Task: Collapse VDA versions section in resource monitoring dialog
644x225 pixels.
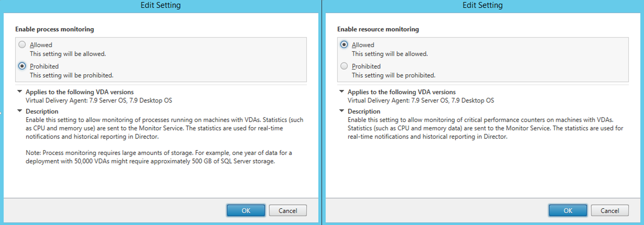Action: point(342,92)
